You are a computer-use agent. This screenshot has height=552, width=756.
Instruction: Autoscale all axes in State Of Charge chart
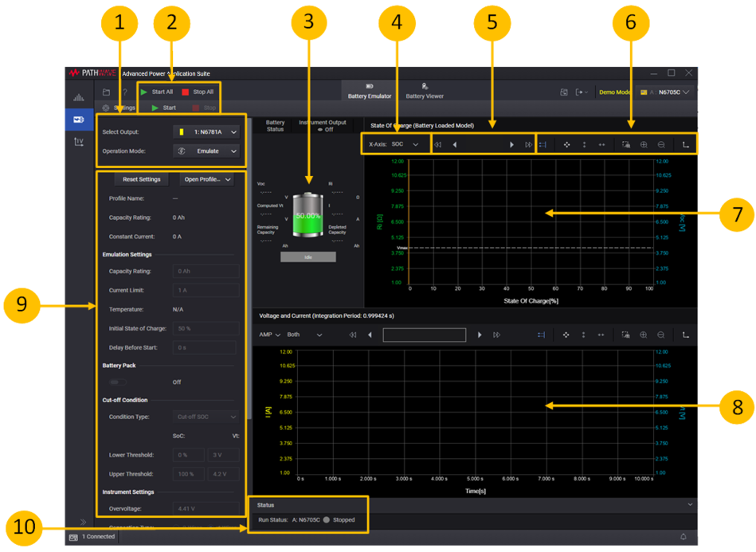pos(567,145)
